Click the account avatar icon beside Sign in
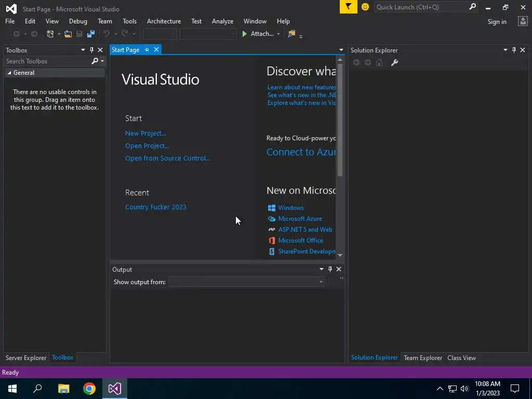 point(523,21)
